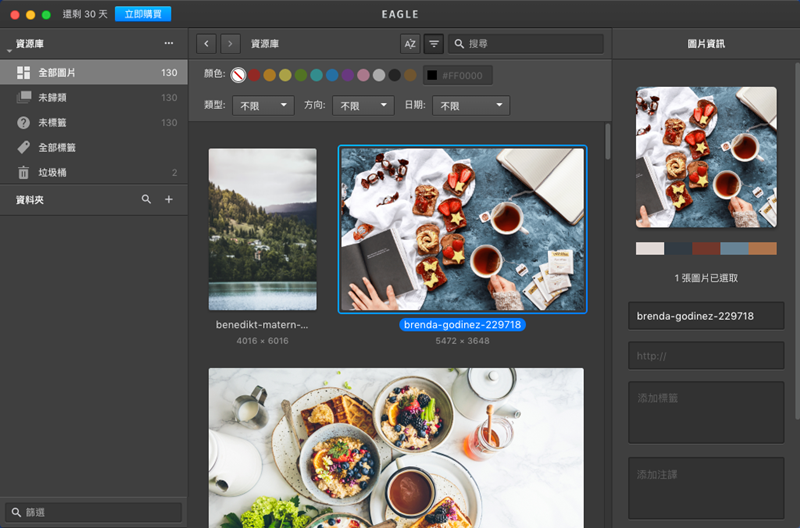Click the 添加標籤 add tags field
This screenshot has width=800, height=528.
(706, 411)
